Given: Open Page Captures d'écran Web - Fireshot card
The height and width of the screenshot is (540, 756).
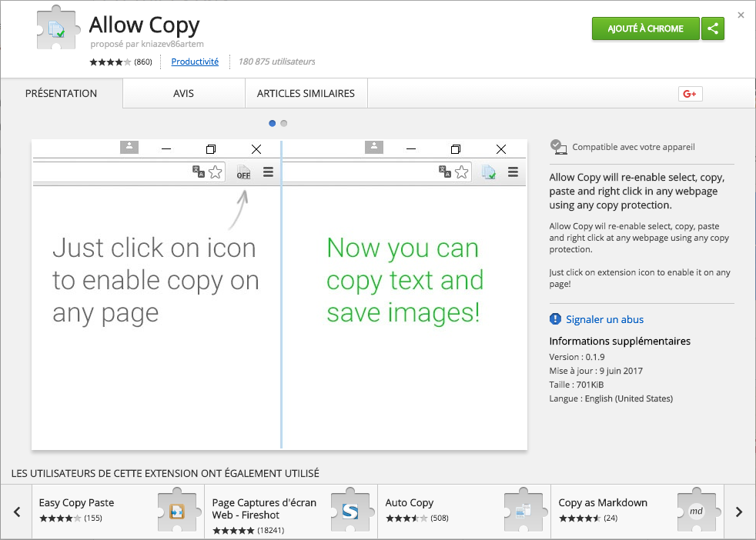Looking at the screenshot, I should [x=291, y=512].
